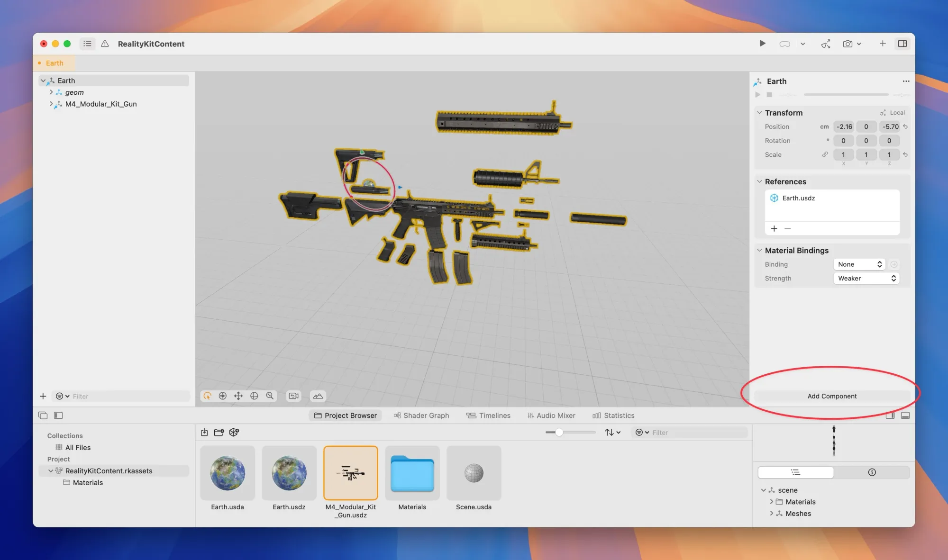Click the Play button in top toolbar

click(x=762, y=44)
